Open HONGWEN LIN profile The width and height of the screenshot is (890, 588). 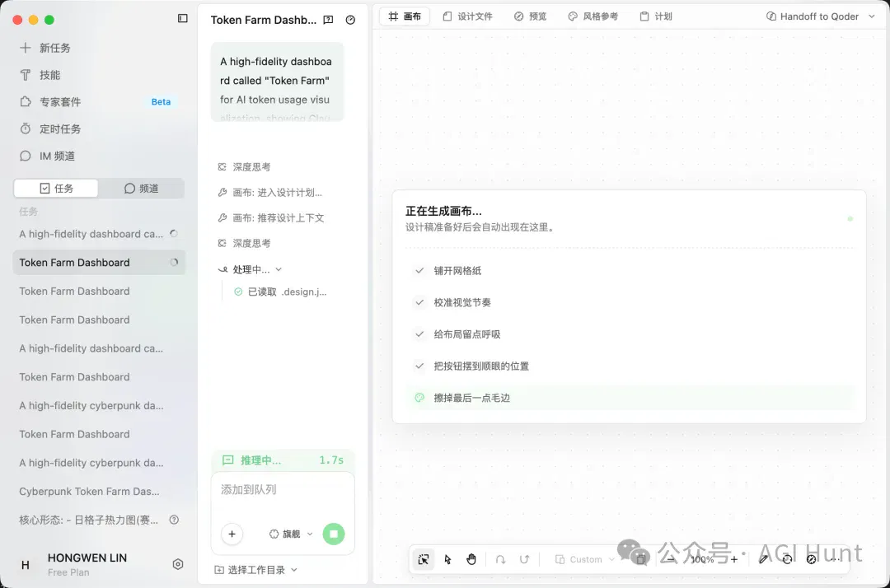tap(87, 558)
